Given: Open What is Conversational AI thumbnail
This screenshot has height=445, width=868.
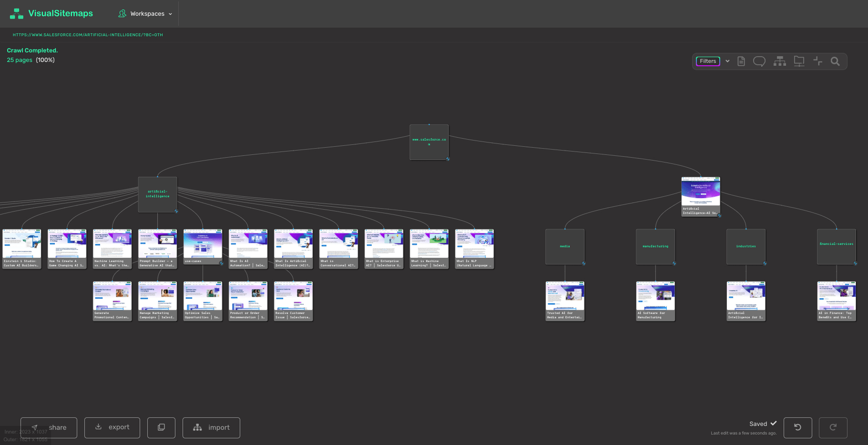Looking at the screenshot, I should pos(338,249).
